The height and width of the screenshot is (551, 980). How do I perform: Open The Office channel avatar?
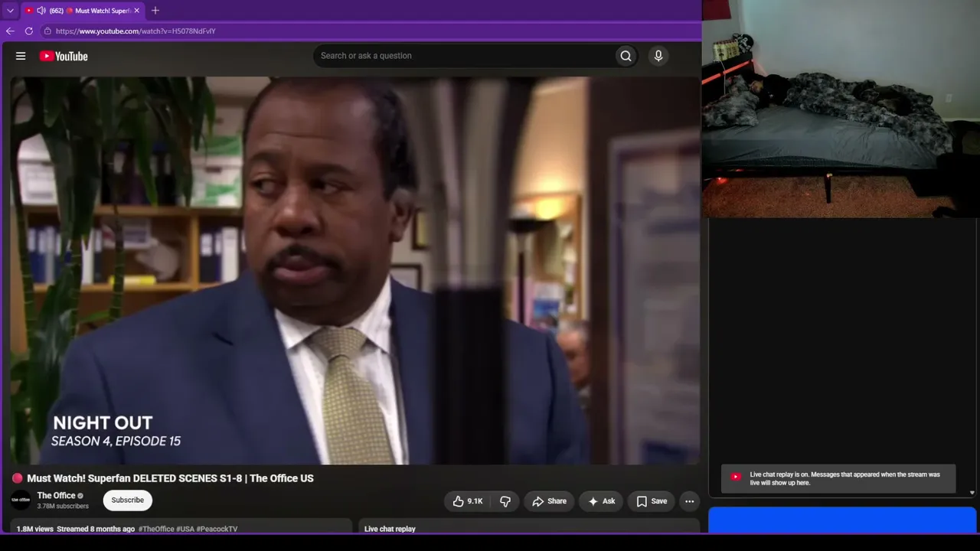(x=21, y=500)
